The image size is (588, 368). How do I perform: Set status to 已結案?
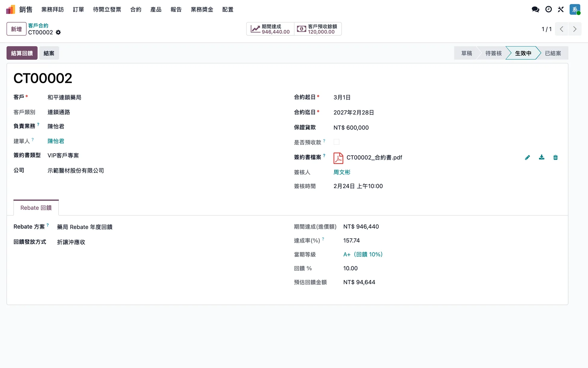553,53
